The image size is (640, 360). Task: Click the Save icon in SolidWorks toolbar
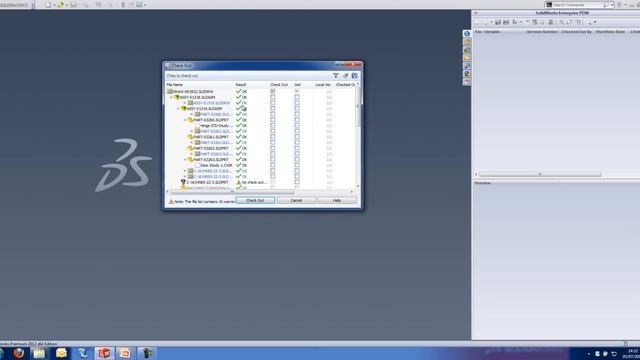click(x=73, y=5)
